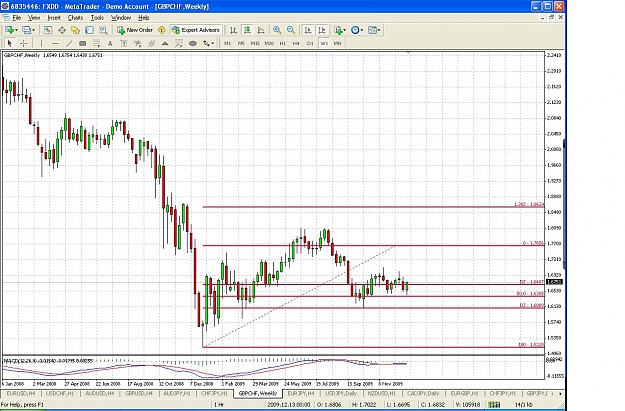Screen dimensions: 625x411
Task: Select the ellipse shape tool
Action: click(x=193, y=43)
